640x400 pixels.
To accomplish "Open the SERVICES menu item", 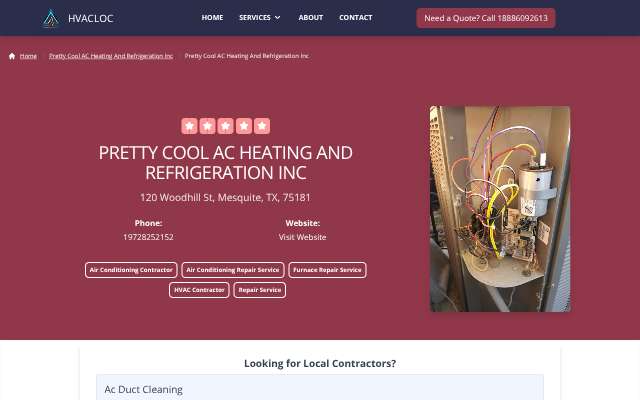I will pos(255,18).
